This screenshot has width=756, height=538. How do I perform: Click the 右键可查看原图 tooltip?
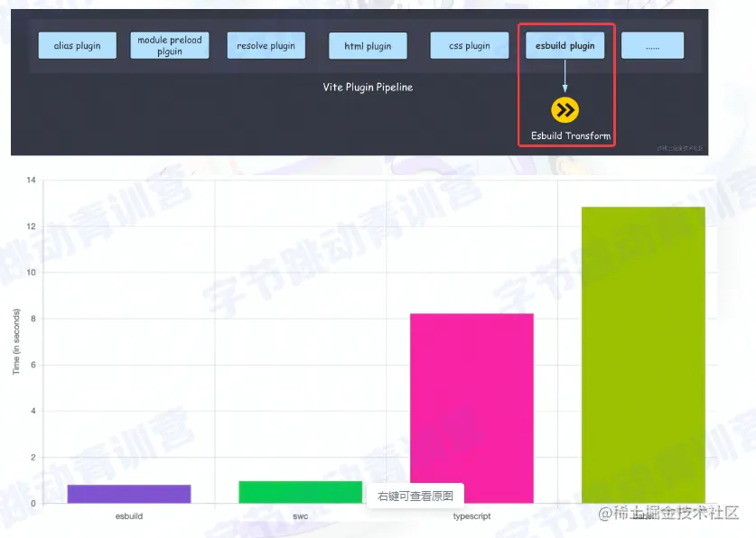415,496
